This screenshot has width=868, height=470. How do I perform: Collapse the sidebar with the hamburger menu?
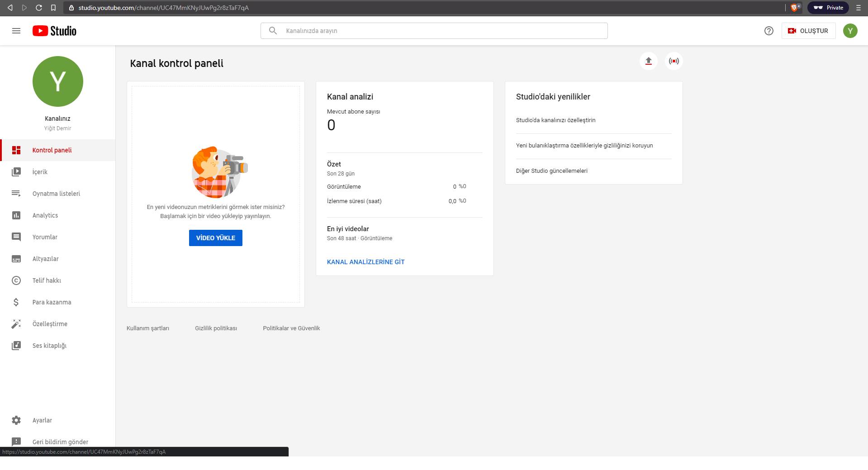pos(16,31)
